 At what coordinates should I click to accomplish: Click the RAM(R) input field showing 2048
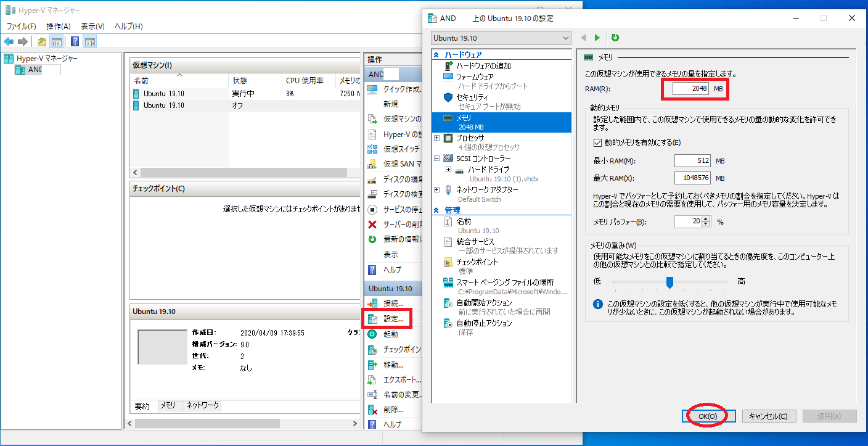[691, 89]
